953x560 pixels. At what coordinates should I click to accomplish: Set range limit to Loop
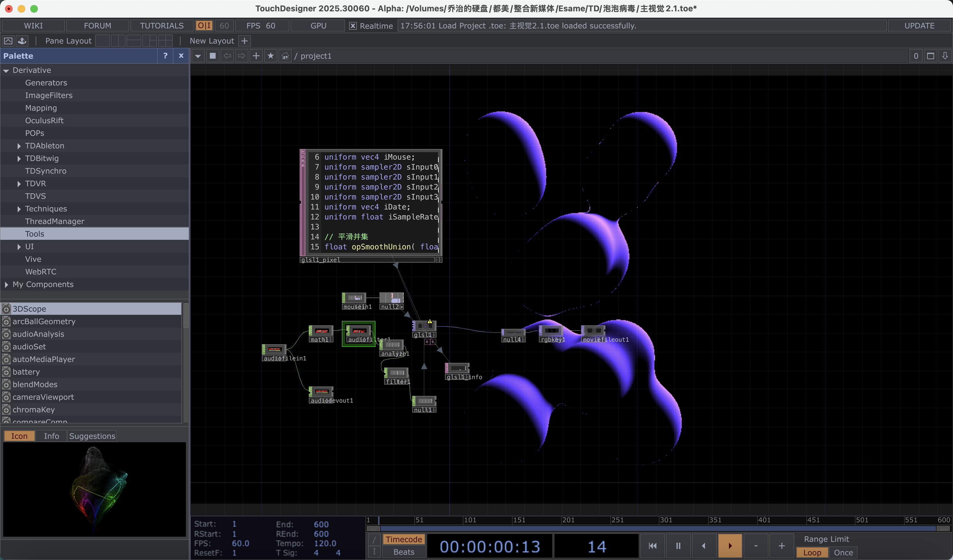click(x=812, y=552)
